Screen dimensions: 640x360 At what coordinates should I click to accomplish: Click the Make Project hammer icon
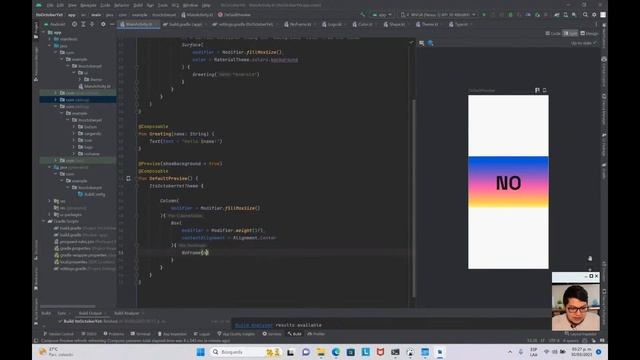click(x=362, y=15)
